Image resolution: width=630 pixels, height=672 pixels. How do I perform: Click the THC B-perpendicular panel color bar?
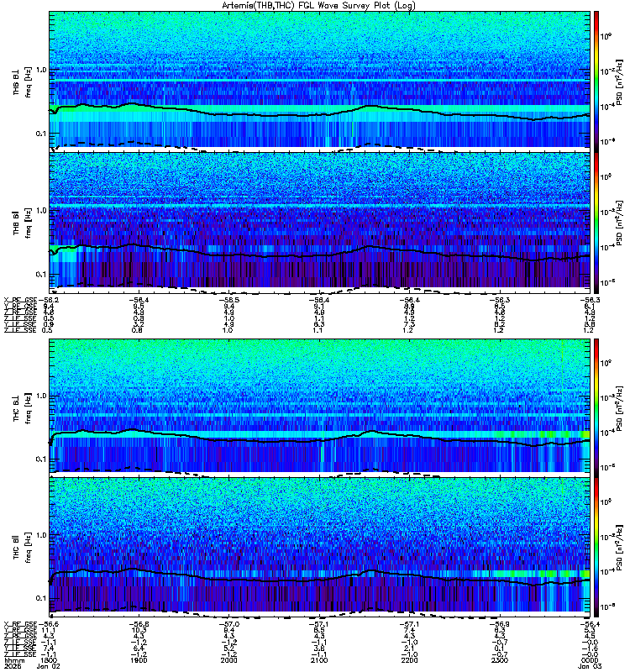click(x=596, y=407)
